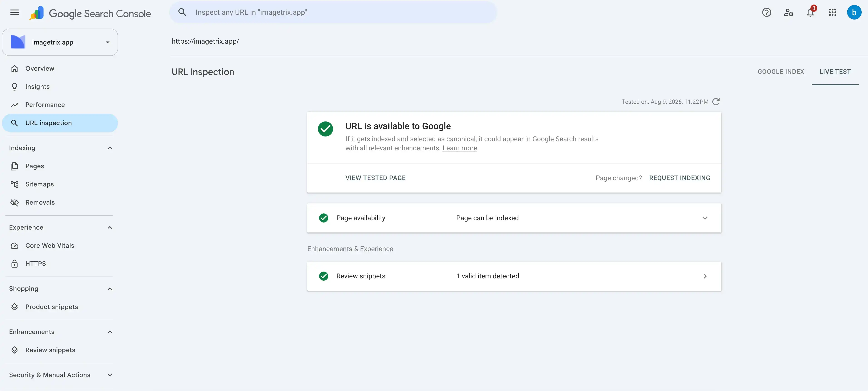Switch to the GOOGLE INDEX tab
The image size is (868, 391).
(781, 72)
